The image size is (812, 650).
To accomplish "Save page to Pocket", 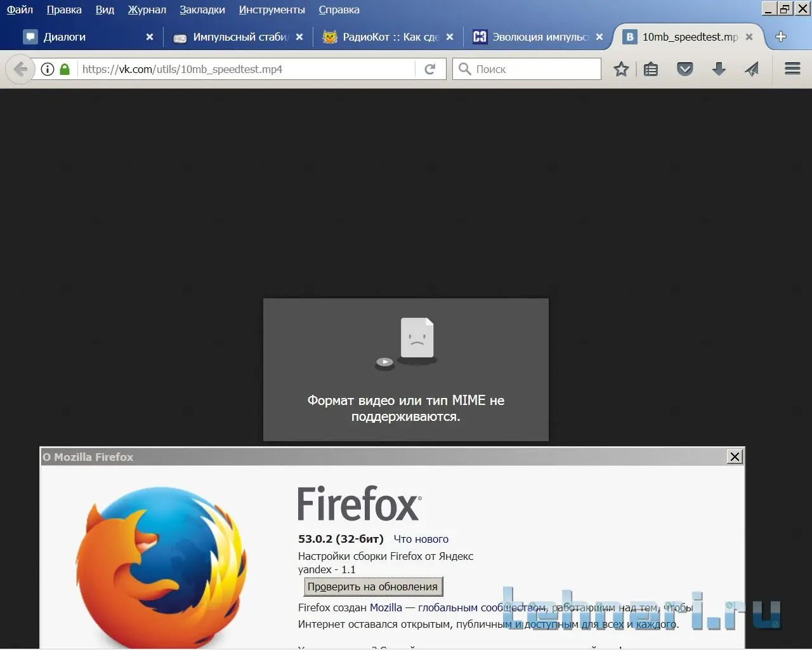I will click(685, 69).
